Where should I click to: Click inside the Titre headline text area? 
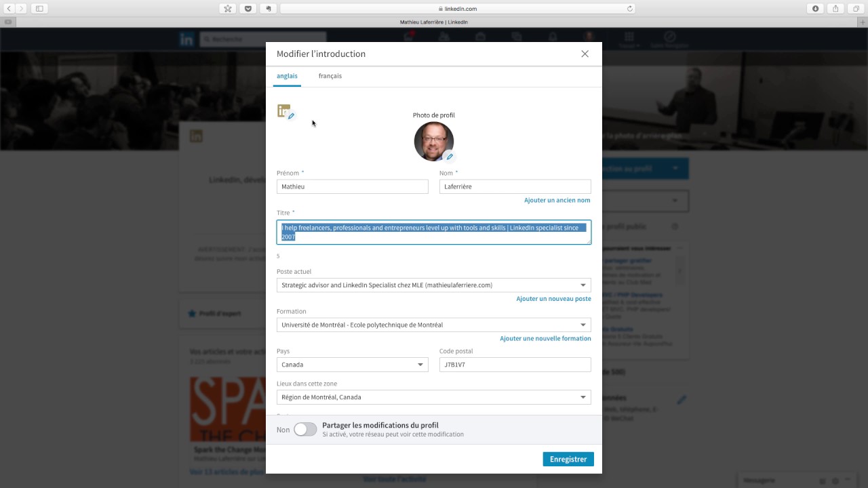(x=434, y=232)
